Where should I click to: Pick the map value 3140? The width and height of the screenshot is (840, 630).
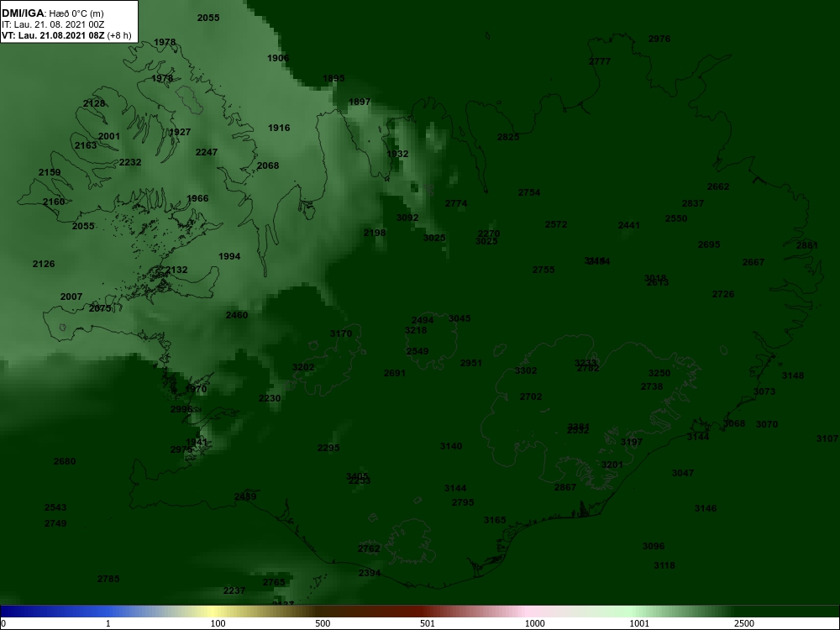click(x=450, y=446)
